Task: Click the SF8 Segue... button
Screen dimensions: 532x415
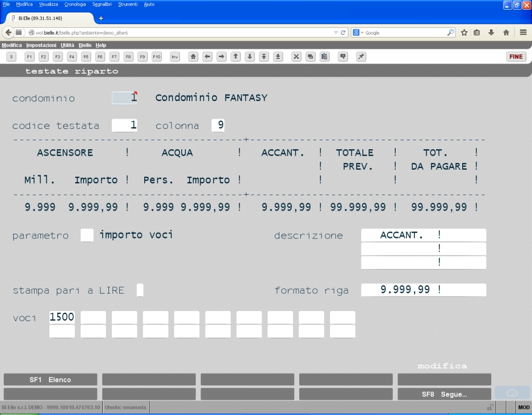Action: [x=445, y=395]
